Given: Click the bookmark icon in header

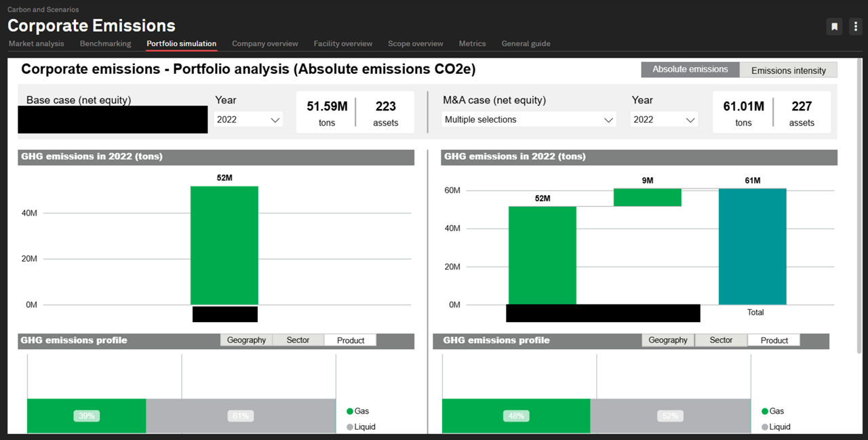Looking at the screenshot, I should [x=835, y=26].
